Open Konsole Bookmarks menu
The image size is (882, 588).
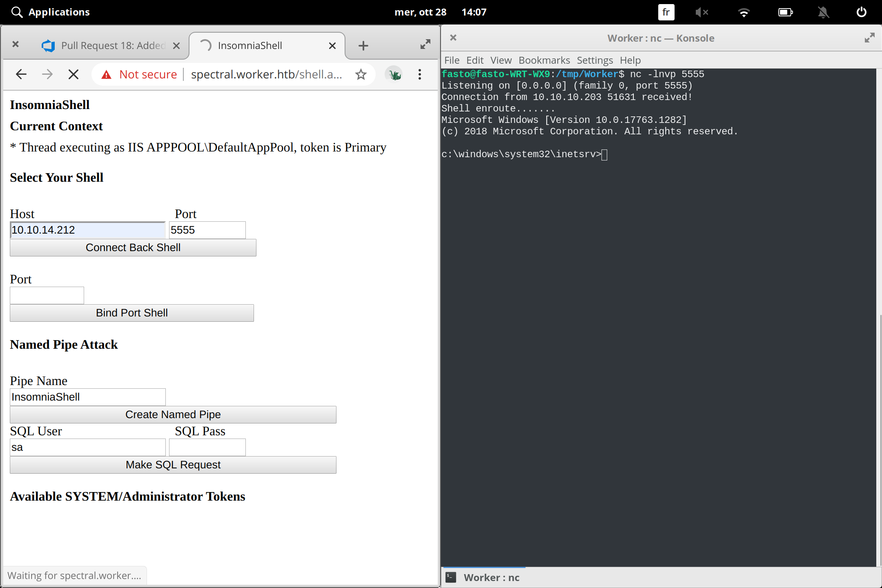click(544, 60)
